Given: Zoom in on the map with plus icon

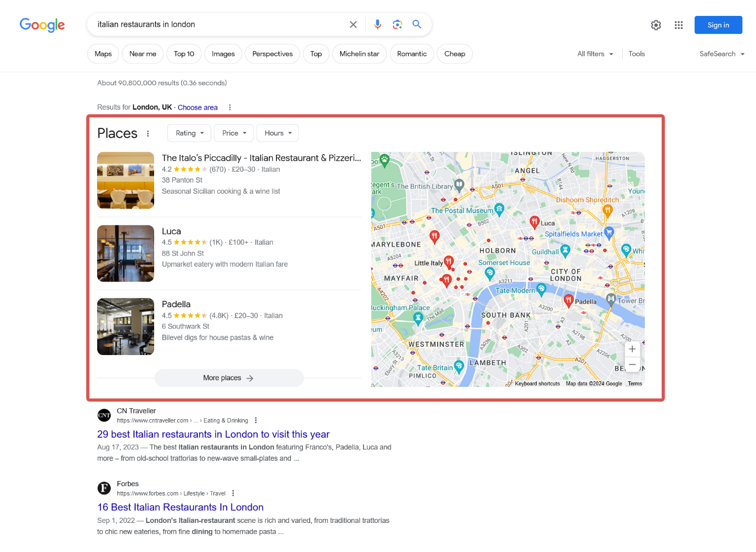Looking at the screenshot, I should coord(632,348).
